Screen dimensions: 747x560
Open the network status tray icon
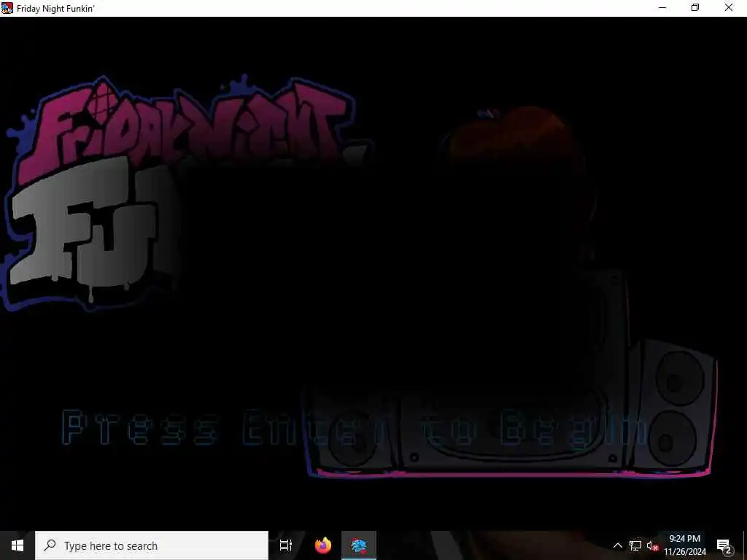[635, 545]
